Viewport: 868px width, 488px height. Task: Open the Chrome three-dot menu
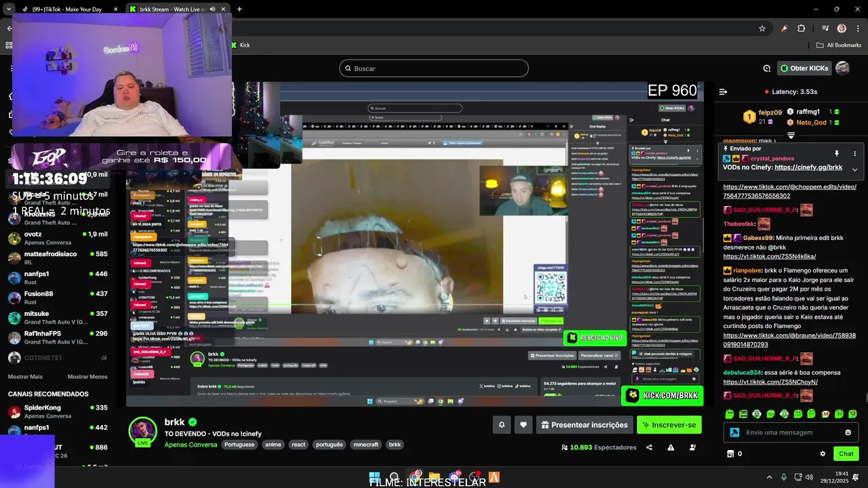(x=858, y=28)
